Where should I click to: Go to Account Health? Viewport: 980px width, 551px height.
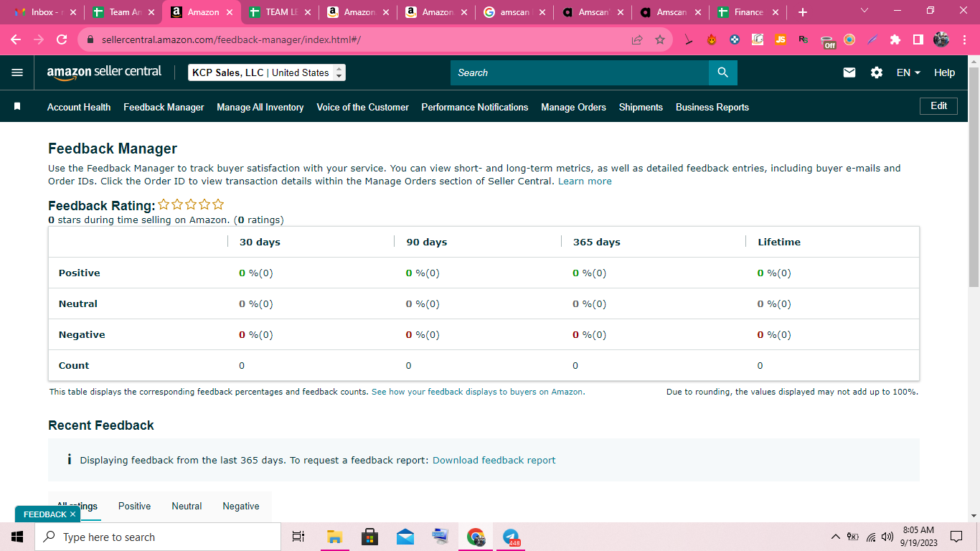79,107
